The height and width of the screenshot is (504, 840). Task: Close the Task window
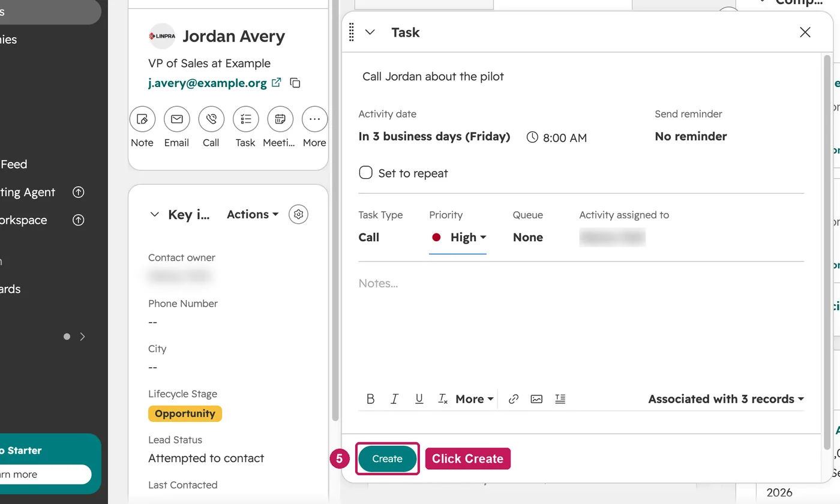pyautogui.click(x=805, y=32)
